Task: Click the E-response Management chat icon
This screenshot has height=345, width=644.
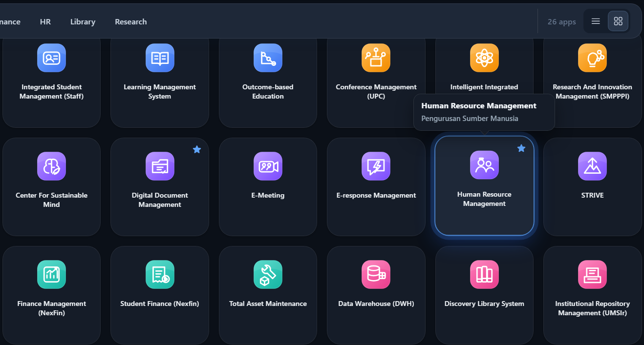Action: (x=376, y=166)
